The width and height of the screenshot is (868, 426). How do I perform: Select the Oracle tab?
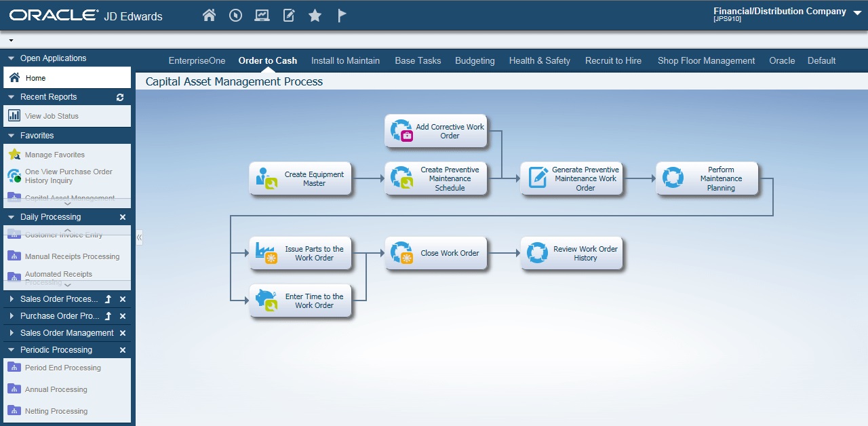[782, 60]
